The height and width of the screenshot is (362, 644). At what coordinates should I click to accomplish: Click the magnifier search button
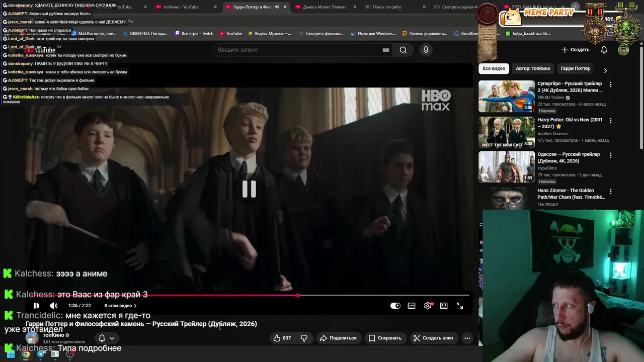[x=403, y=50]
